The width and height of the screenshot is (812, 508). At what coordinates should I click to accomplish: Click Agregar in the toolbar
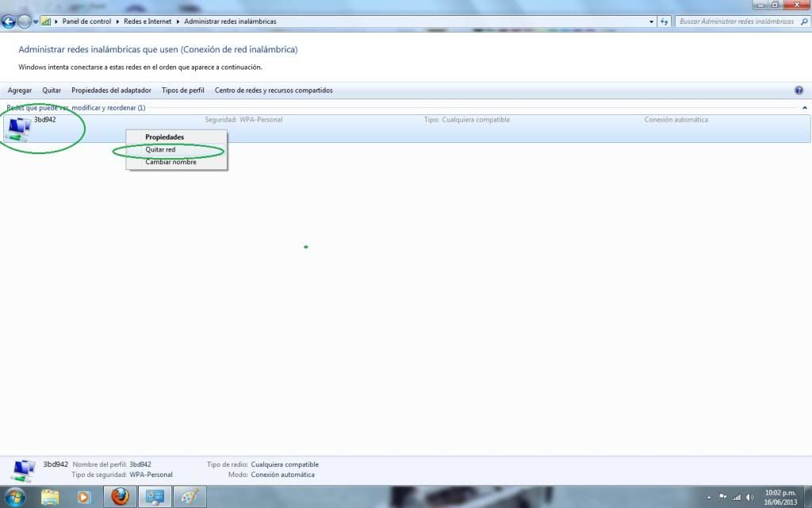[20, 90]
